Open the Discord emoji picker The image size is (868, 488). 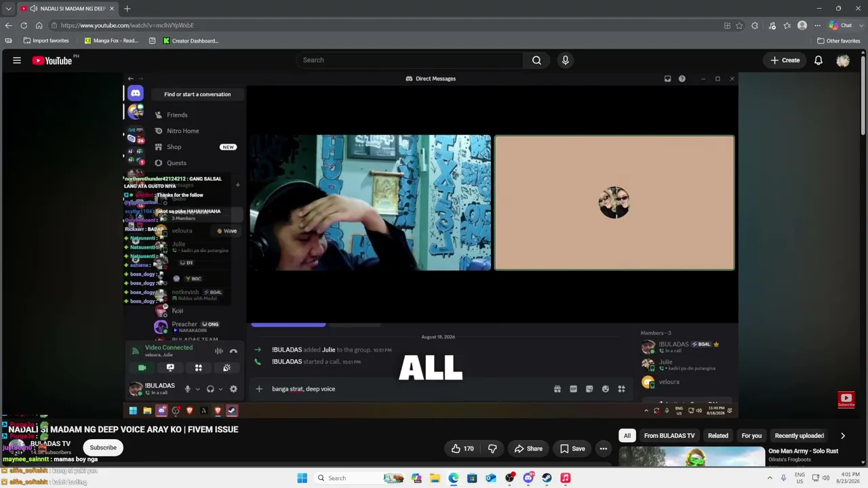pyautogui.click(x=606, y=389)
